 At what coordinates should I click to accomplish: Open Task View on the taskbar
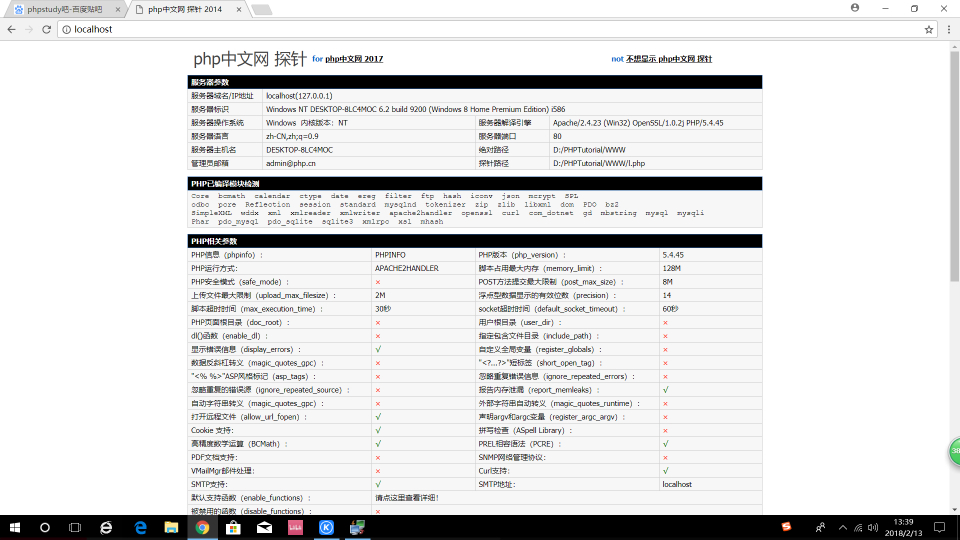pos(75,527)
